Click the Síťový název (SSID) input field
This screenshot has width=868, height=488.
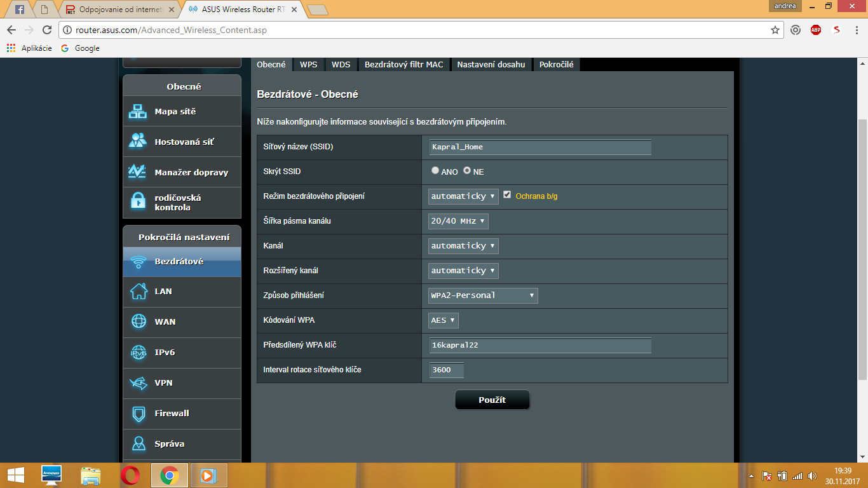point(540,147)
